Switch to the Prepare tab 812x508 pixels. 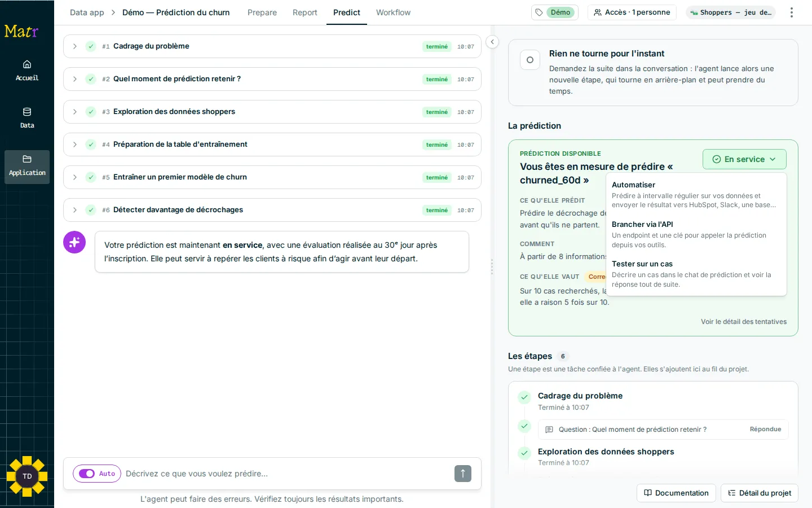tap(262, 12)
